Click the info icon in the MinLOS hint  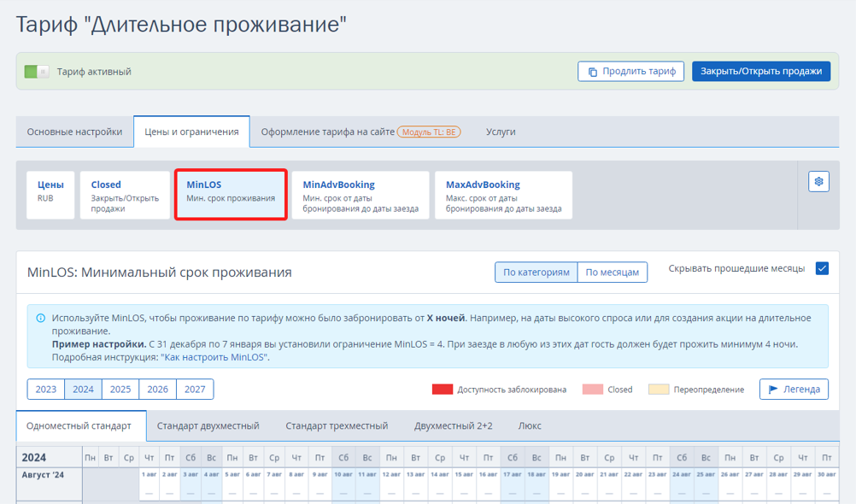[40, 318]
